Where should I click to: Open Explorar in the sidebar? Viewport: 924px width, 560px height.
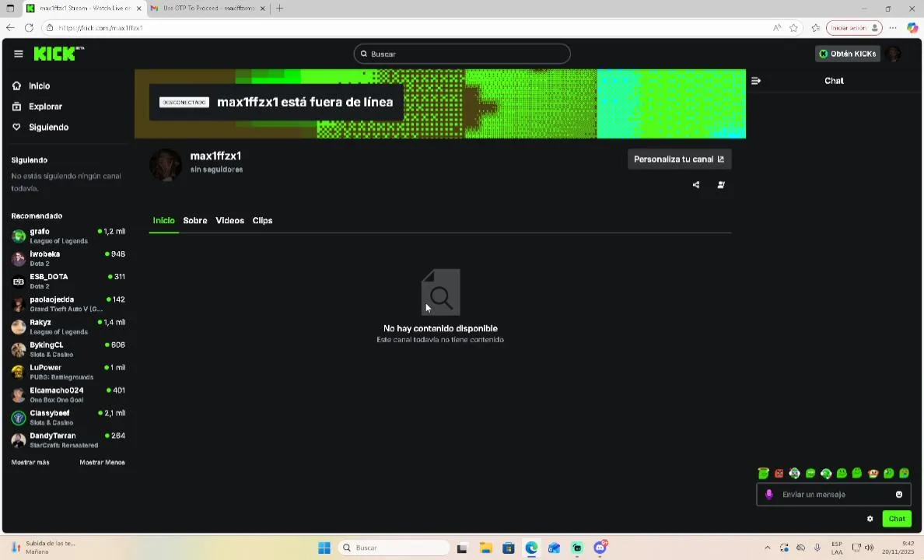pyautogui.click(x=45, y=107)
